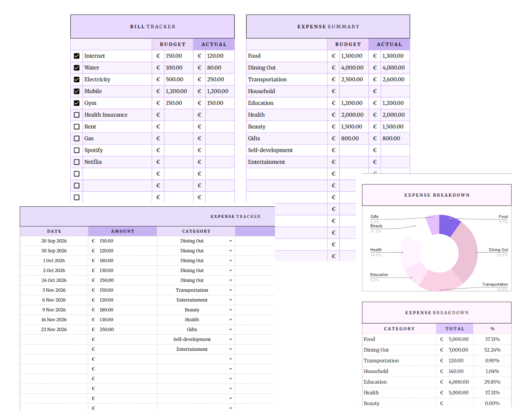Open category dropdown for 20 Sep 2026
The height and width of the screenshot is (420, 525).
pos(230,241)
